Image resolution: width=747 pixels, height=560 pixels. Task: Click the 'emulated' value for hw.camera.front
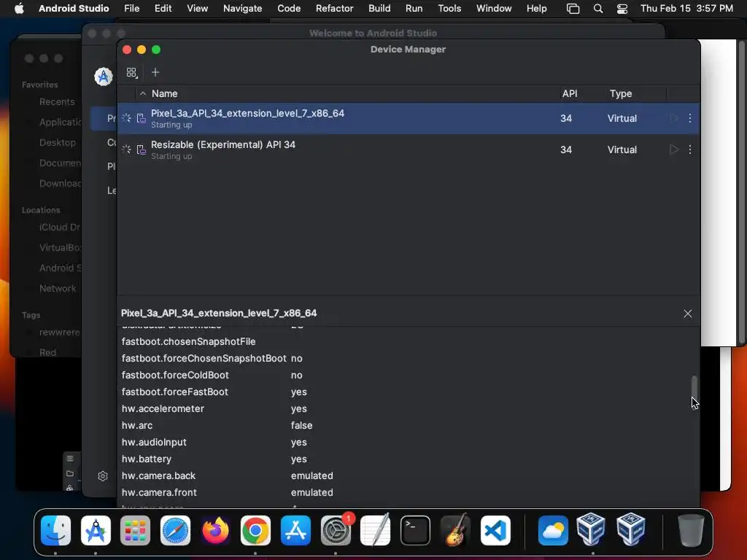(312, 492)
